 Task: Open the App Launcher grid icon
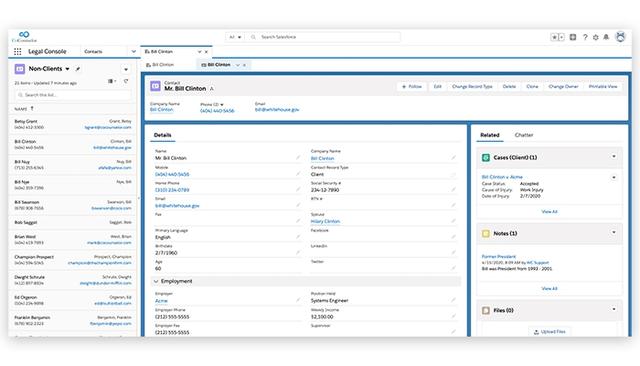click(18, 51)
